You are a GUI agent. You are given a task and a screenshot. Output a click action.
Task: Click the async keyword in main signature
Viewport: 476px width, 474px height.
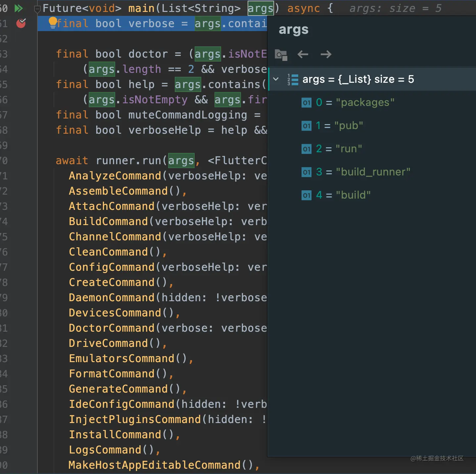tap(304, 8)
